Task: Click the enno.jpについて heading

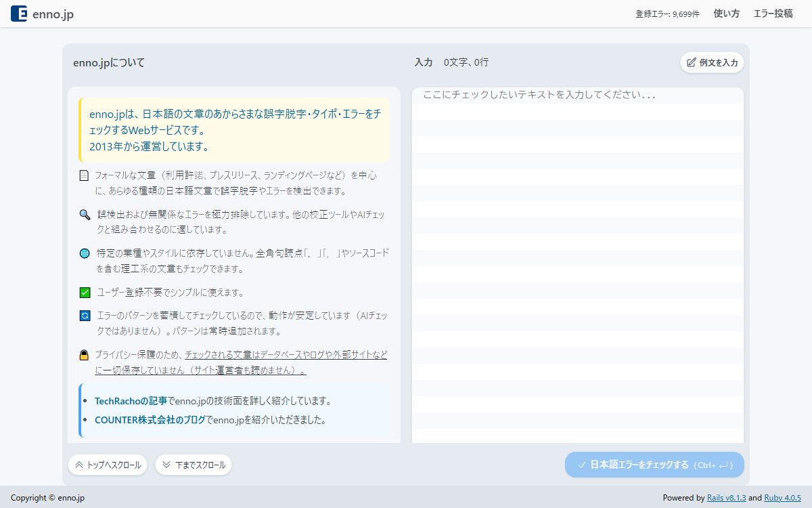Action: tap(109, 62)
